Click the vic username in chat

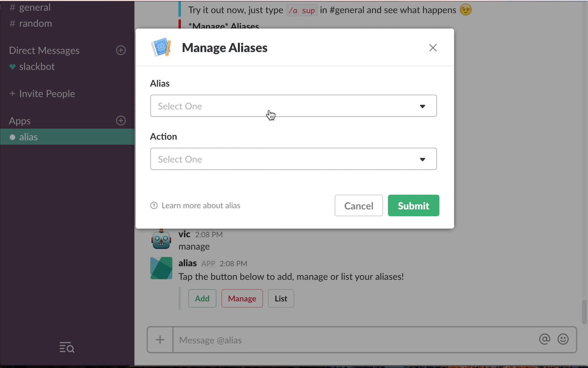click(184, 234)
